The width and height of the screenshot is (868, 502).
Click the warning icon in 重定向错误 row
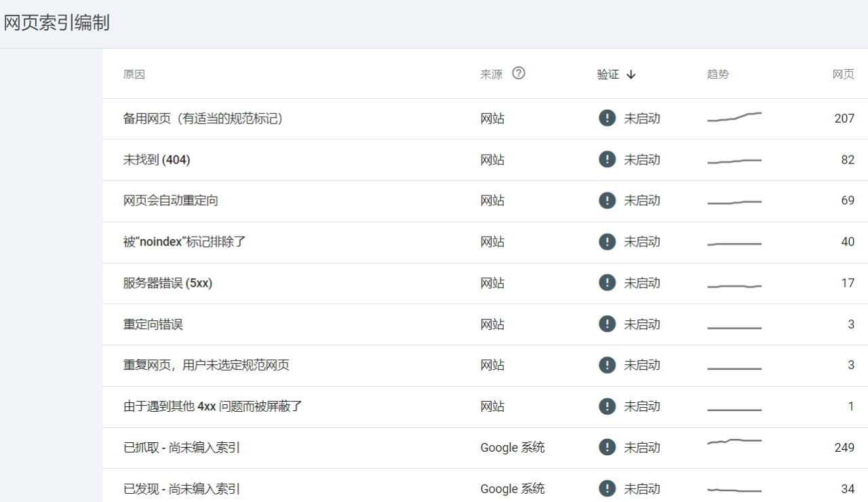click(607, 324)
